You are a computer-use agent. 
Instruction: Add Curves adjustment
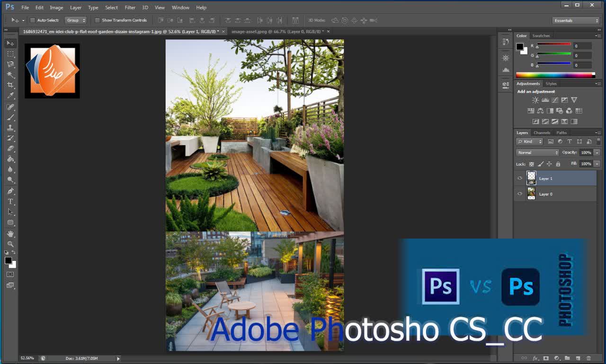pos(554,100)
